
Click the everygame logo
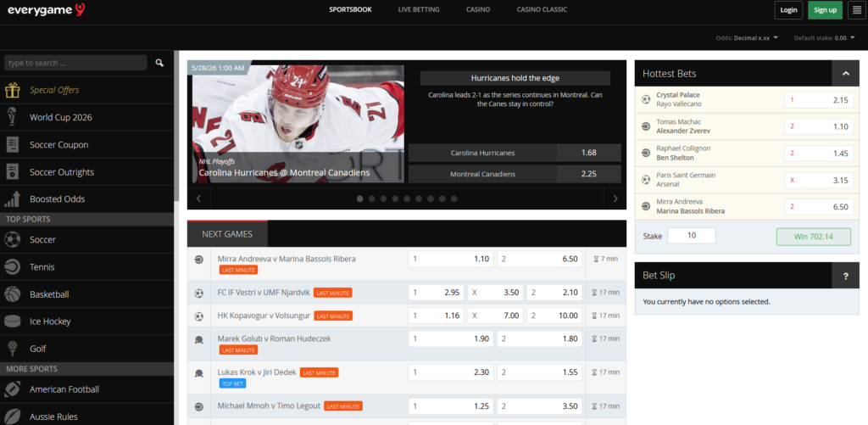point(46,9)
